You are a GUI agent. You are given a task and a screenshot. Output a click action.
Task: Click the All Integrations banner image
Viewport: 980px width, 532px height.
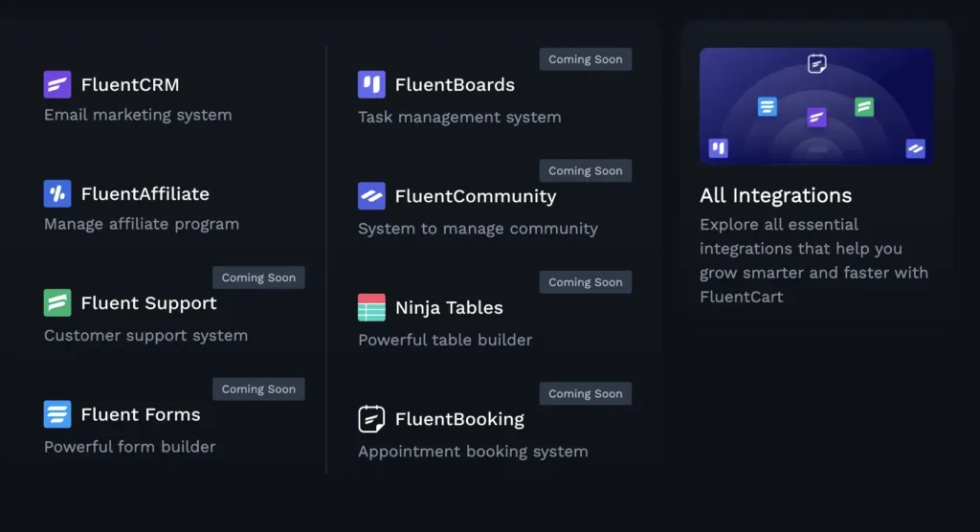(x=816, y=106)
